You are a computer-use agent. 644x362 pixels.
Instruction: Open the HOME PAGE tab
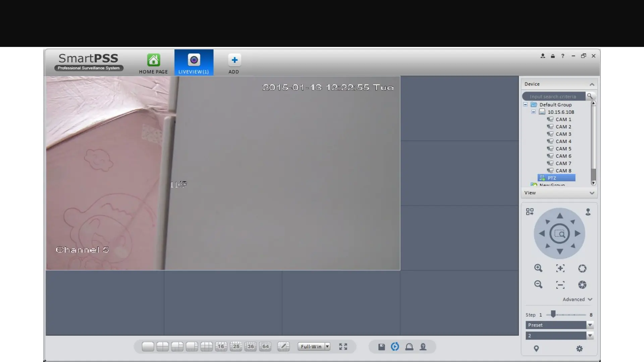point(153,63)
